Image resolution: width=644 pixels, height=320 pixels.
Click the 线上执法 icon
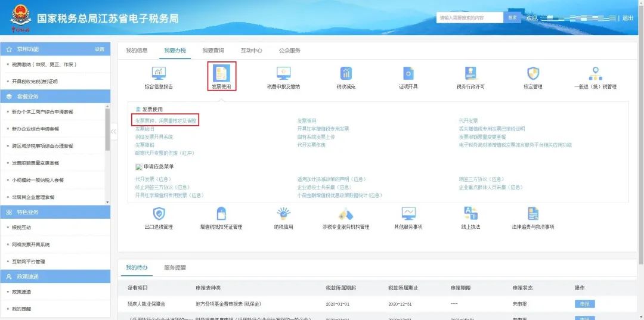point(470,214)
